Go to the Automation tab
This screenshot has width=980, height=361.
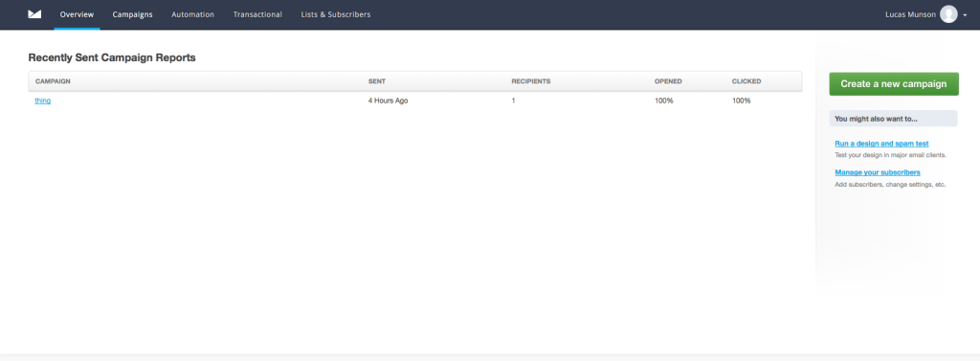(193, 14)
